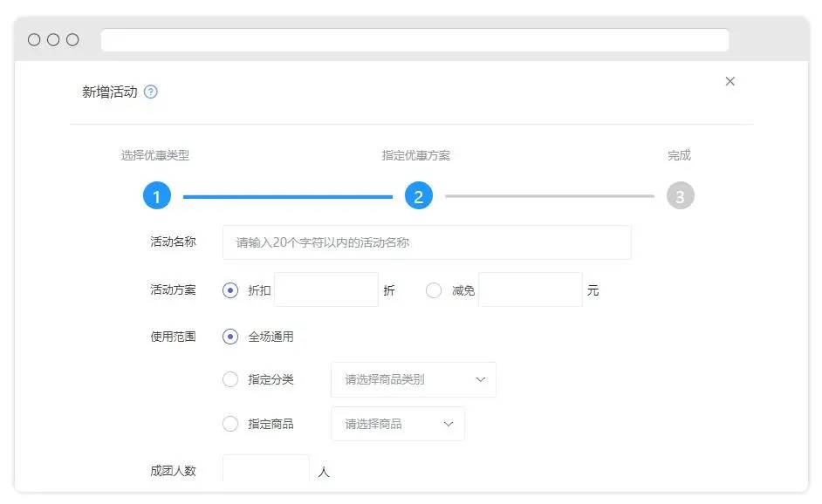Click the reduction amount field before 元
This screenshot has height=504, width=822.
[x=531, y=289]
